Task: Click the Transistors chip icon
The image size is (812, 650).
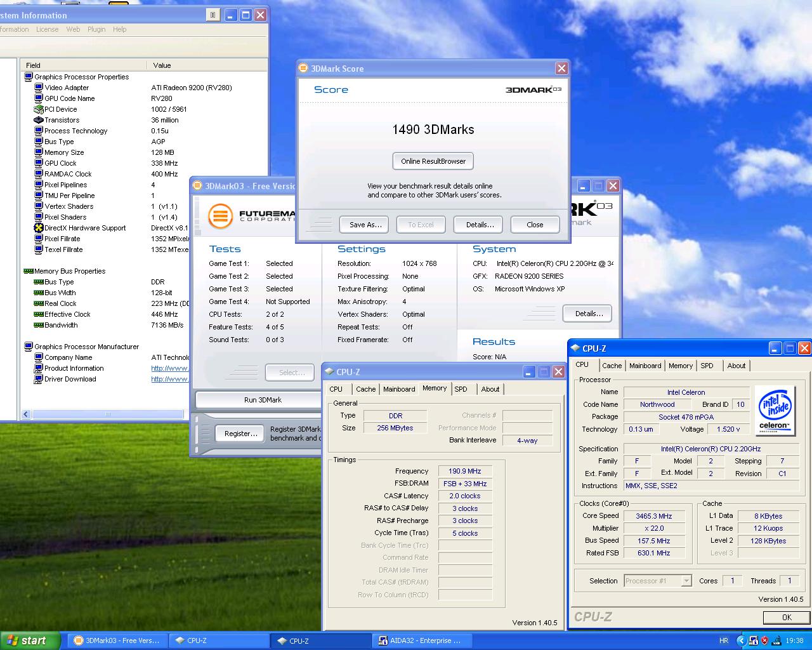Action: (x=39, y=120)
